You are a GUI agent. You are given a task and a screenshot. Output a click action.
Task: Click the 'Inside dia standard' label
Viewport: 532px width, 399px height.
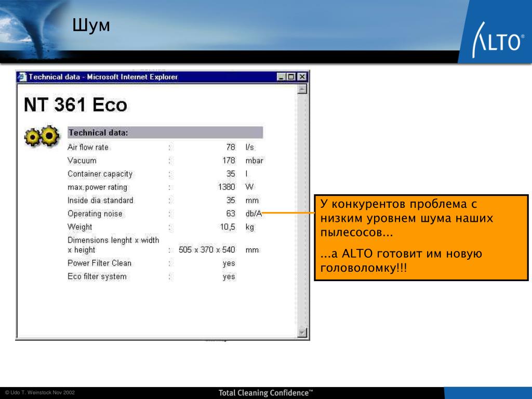coord(100,201)
